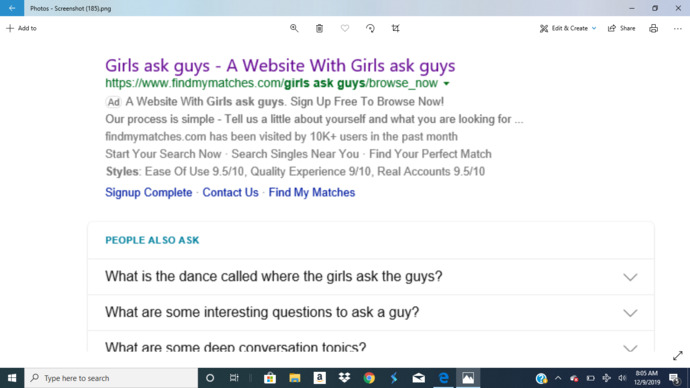This screenshot has height=388, width=690.
Task: Click the cloud tray icon with red badge
Action: click(574, 378)
